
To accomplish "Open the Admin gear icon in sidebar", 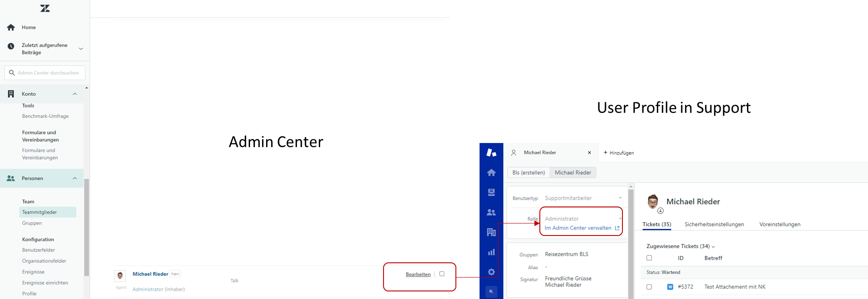I will pos(491,272).
